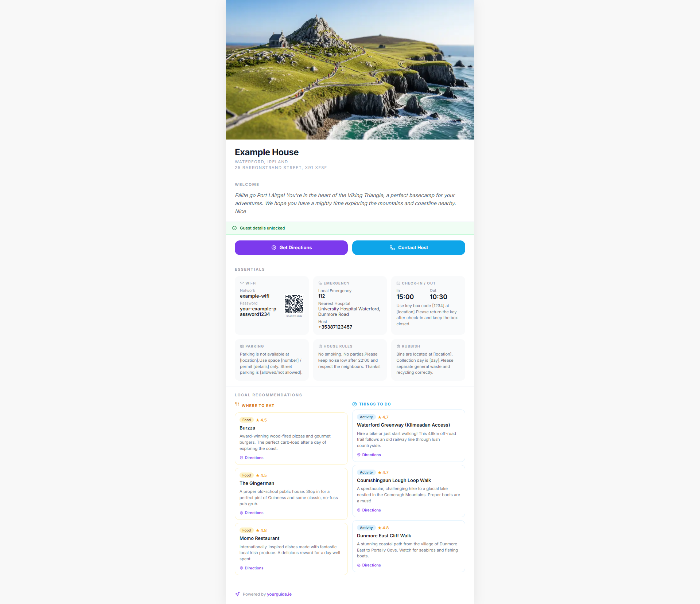Open Directions for Dunmore East Cliff Walk
This screenshot has height=604, width=700.
[369, 565]
